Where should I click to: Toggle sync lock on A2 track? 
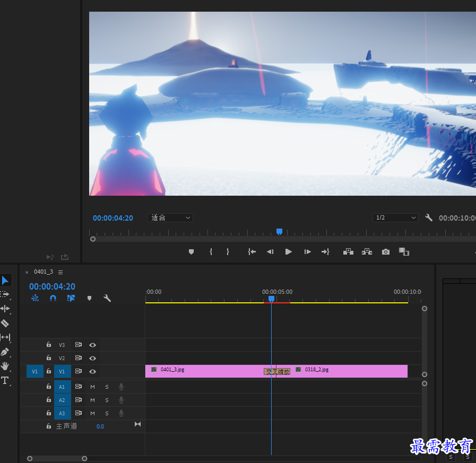[79, 399]
